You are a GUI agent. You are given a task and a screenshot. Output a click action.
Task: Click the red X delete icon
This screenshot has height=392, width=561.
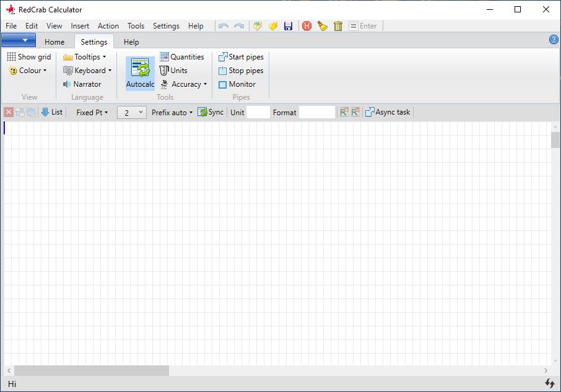[x=9, y=112]
